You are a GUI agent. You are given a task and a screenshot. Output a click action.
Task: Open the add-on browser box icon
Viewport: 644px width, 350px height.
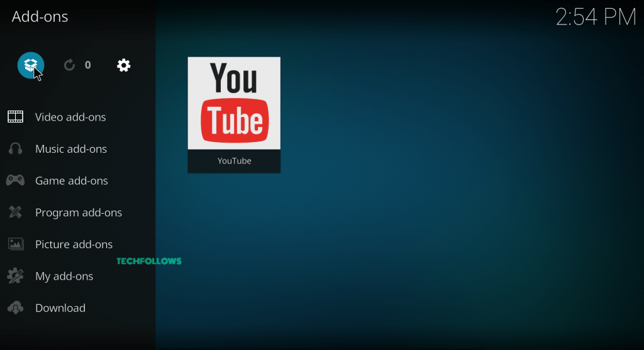coord(31,65)
